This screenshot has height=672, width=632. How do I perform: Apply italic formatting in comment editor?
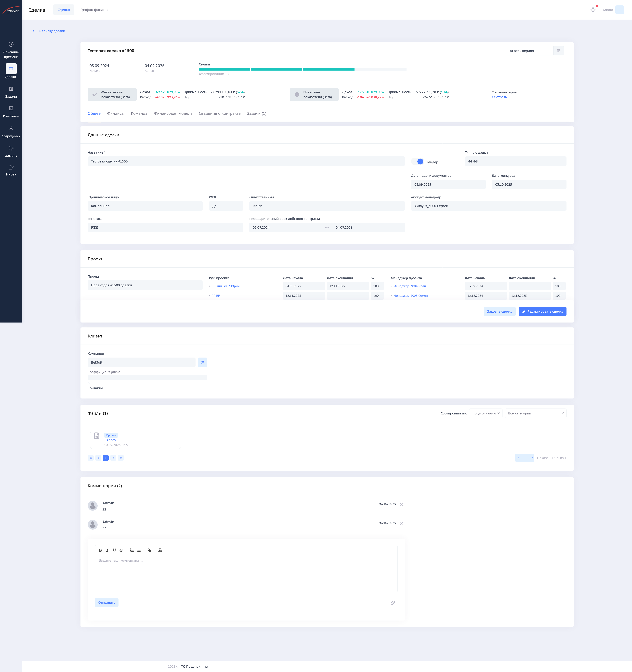[x=107, y=550]
